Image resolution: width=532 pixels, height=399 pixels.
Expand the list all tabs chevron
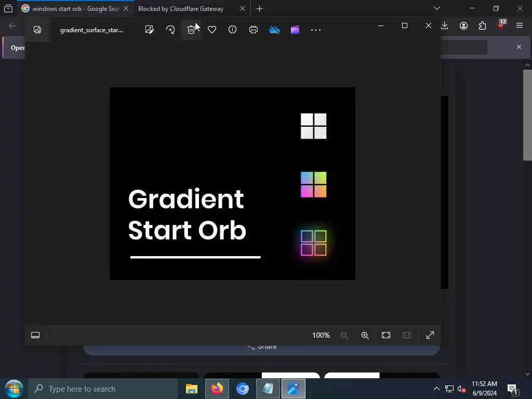coord(437,8)
